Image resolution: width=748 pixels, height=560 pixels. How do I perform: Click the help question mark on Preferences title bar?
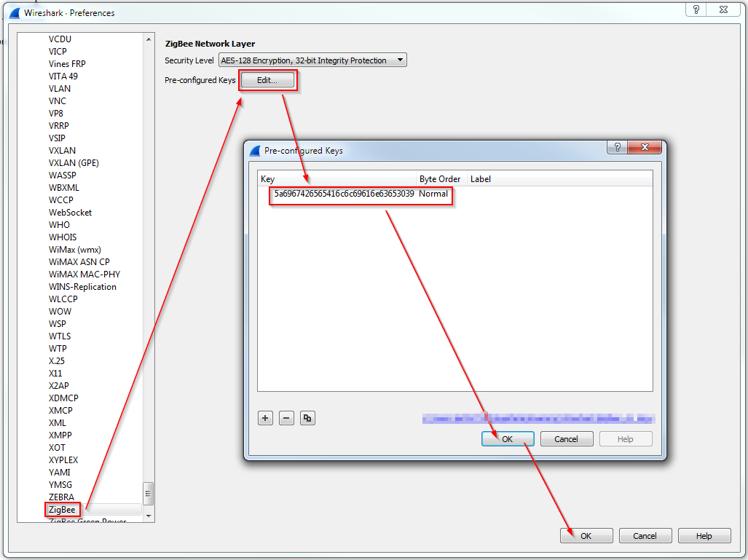(x=697, y=9)
